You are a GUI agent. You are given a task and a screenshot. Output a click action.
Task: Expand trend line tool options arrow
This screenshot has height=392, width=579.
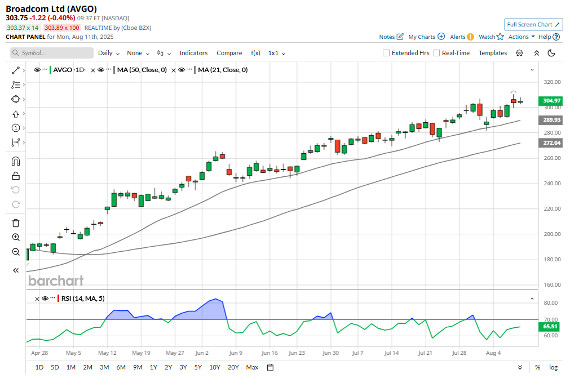24,70
